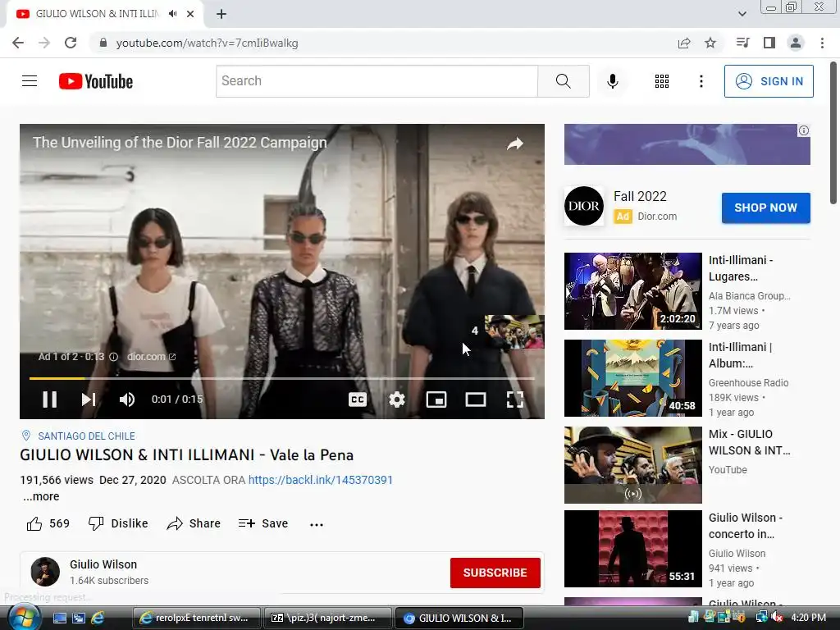This screenshot has height=630, width=840.
Task: Reload the page
Action: click(71, 43)
